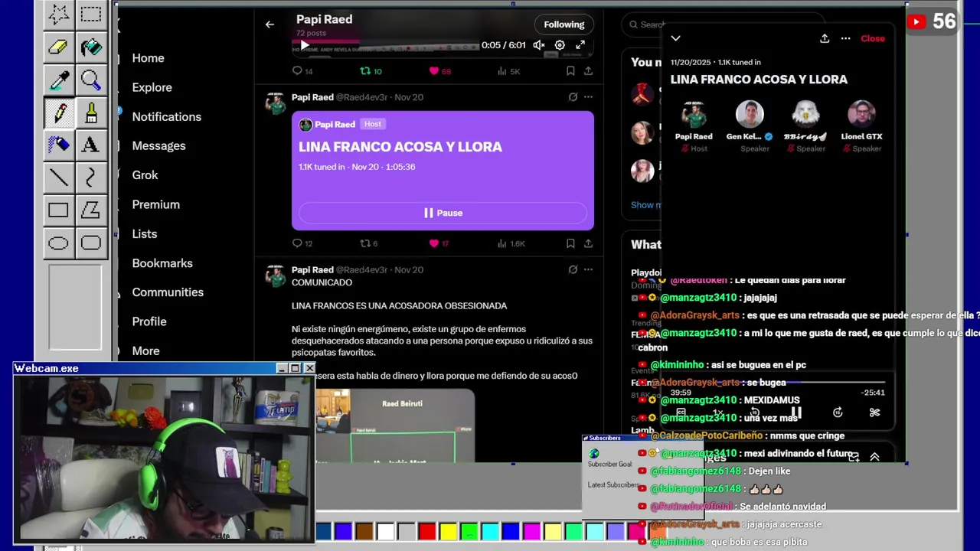
Task: Open Premium from the sidebar
Action: click(x=155, y=204)
